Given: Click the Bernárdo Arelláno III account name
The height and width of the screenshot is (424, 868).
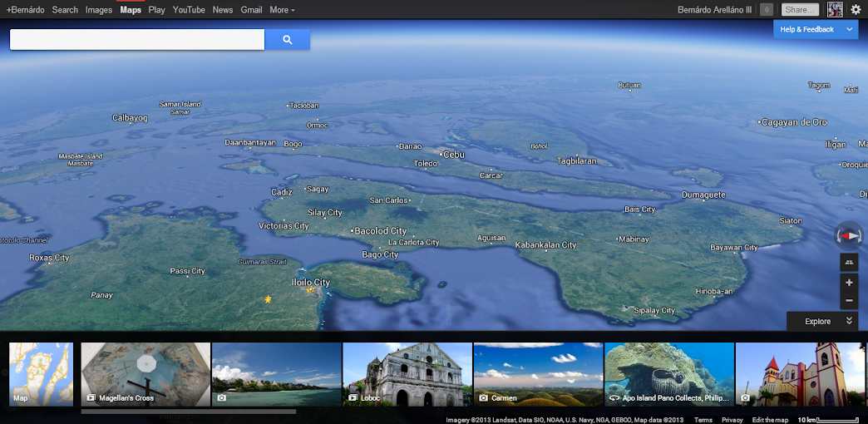Looking at the screenshot, I should 715,10.
